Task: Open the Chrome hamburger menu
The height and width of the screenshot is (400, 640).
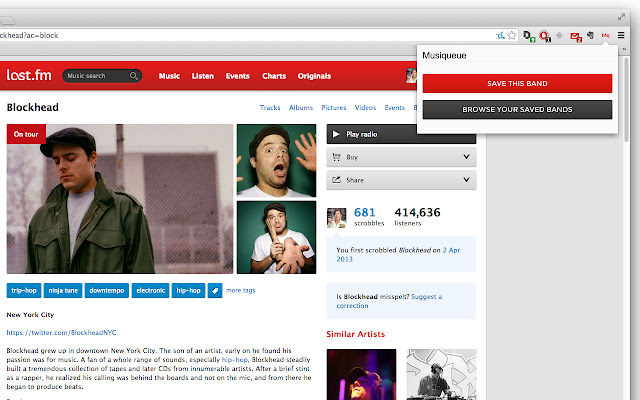Action: pos(621,36)
